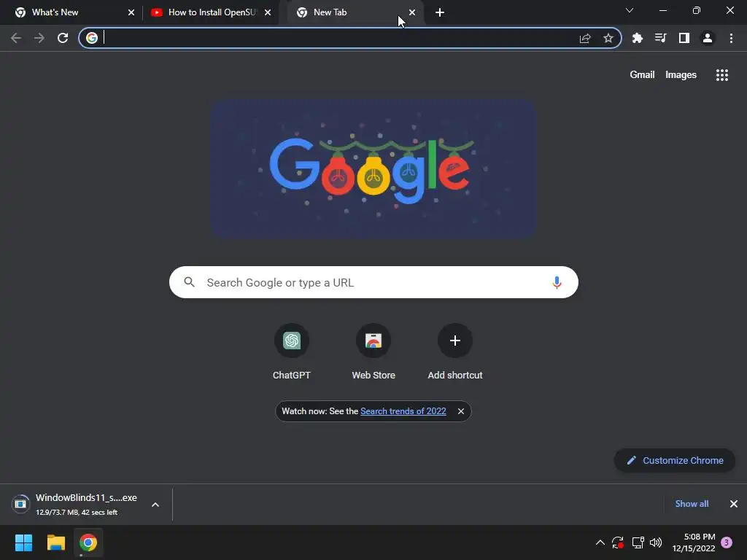The width and height of the screenshot is (747, 560).
Task: Click the forward navigation arrow
Action: click(x=39, y=38)
